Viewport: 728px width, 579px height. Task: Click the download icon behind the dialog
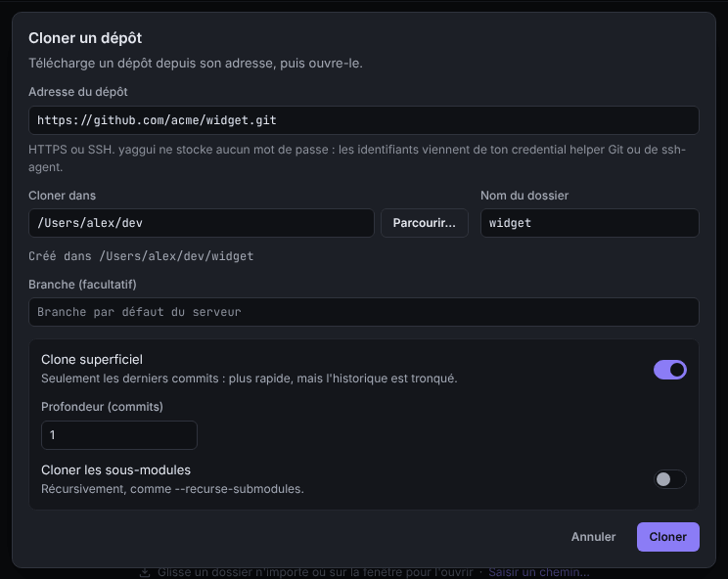click(x=145, y=572)
